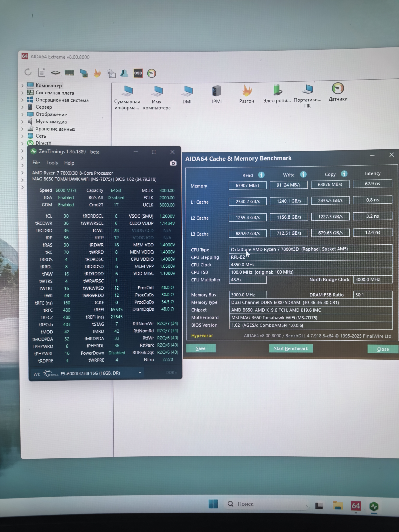Click the Read column info icon
The width and height of the screenshot is (399, 532).
tap(261, 175)
